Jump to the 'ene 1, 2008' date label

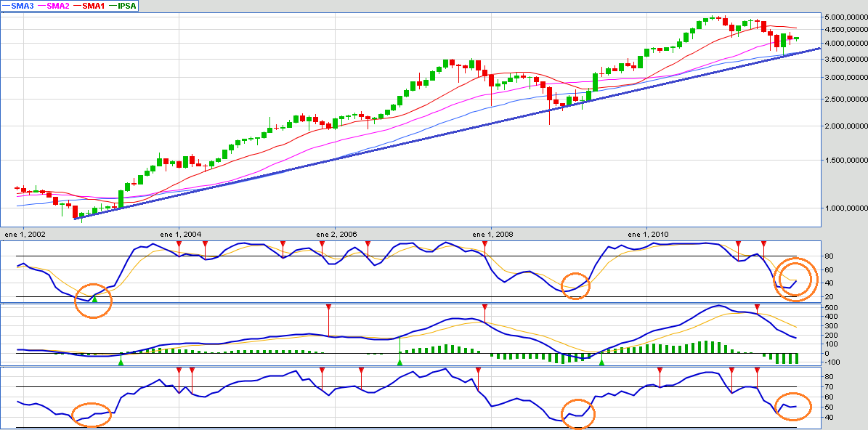(x=493, y=235)
